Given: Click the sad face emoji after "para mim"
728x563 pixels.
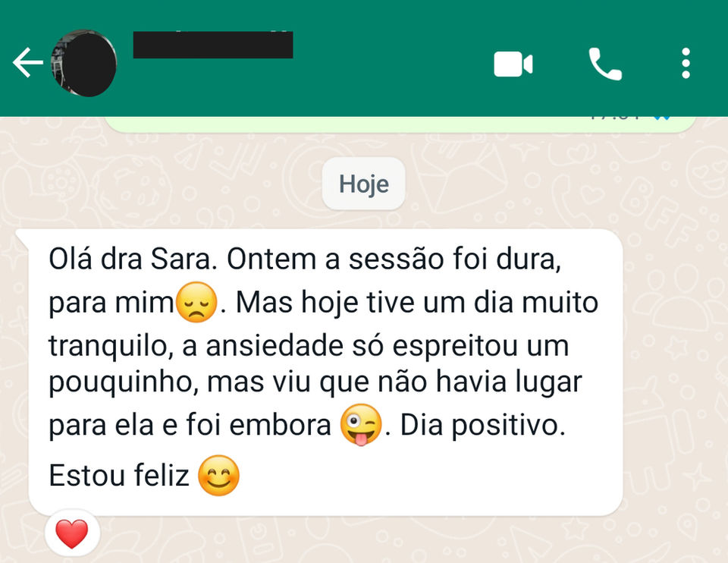Looking at the screenshot, I should click(197, 302).
